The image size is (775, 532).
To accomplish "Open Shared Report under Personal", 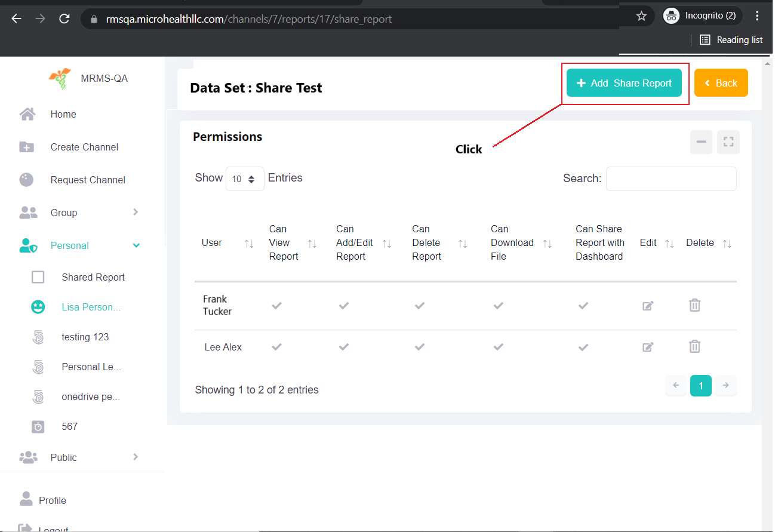I will tap(93, 277).
